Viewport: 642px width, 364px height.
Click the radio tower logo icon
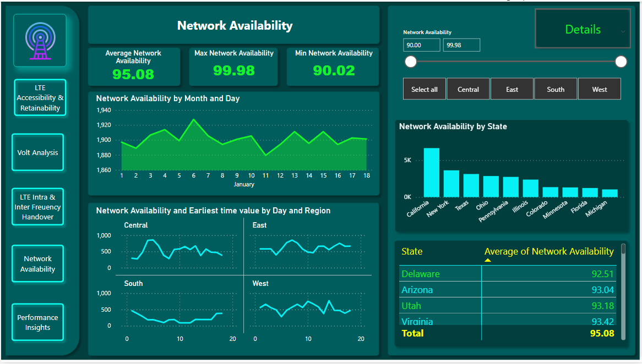(x=39, y=41)
